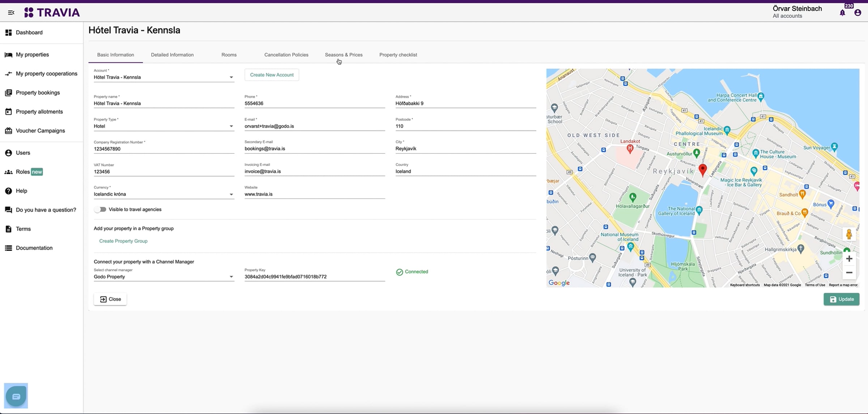Click the Dashboard grid icon

click(8, 33)
